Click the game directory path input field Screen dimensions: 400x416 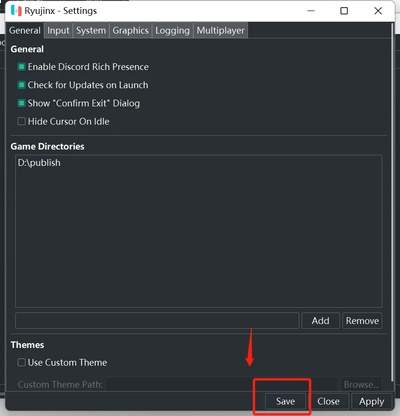point(157,321)
